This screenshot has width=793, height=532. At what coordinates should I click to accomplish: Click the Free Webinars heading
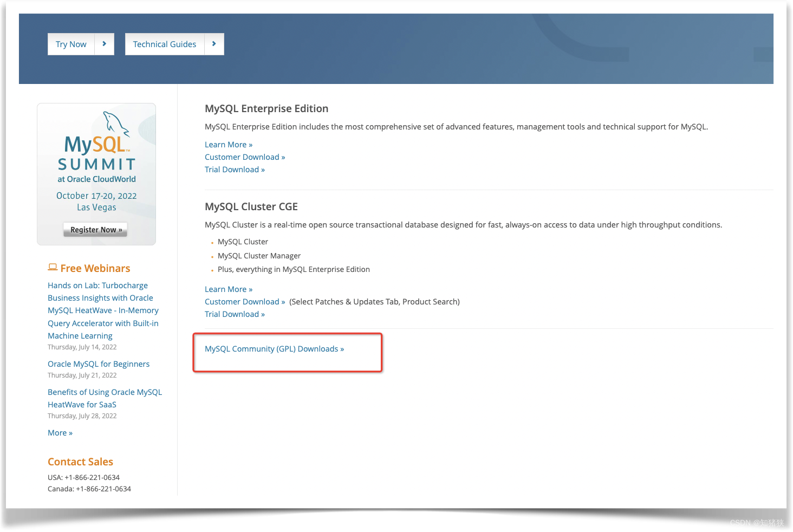[95, 268]
